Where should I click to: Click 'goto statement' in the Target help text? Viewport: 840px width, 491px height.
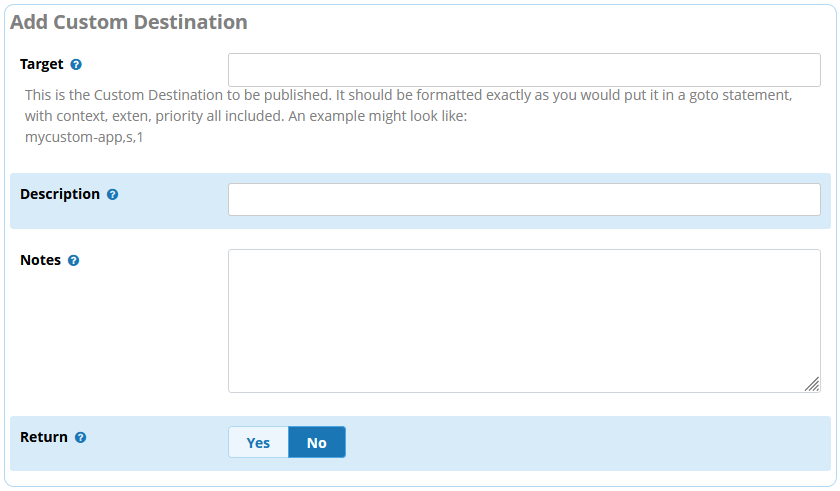740,95
